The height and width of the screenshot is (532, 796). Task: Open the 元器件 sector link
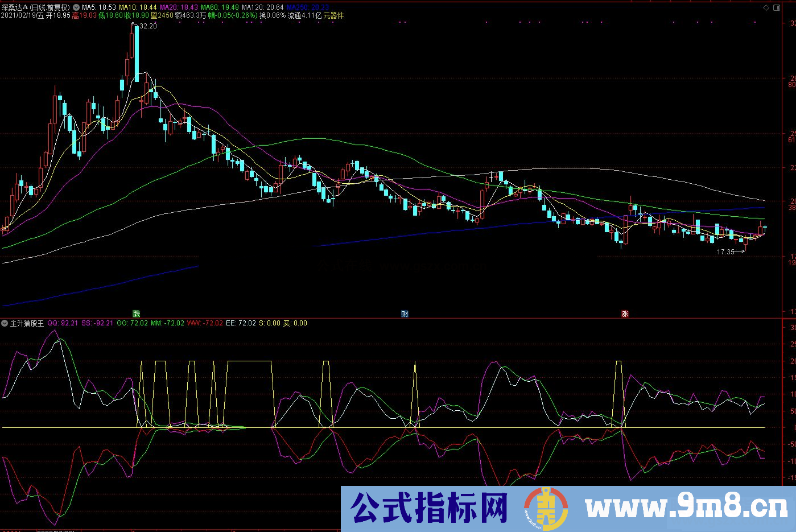[x=335, y=17]
